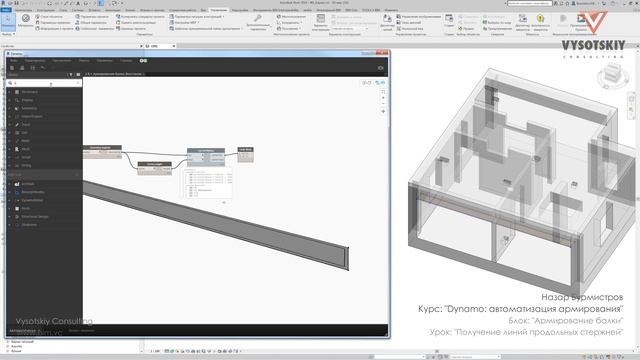Switch Dynamo to graph view navigation
640x360 pixels.
coord(380,83)
